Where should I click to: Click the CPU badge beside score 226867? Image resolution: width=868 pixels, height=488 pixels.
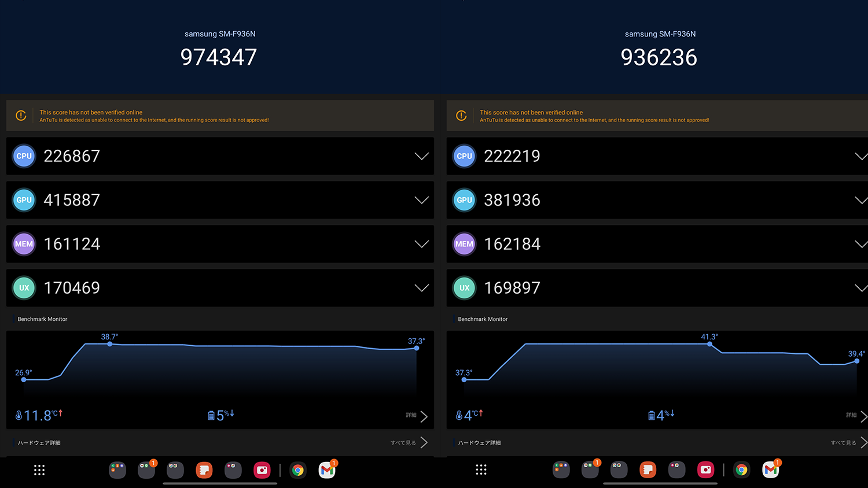click(24, 156)
